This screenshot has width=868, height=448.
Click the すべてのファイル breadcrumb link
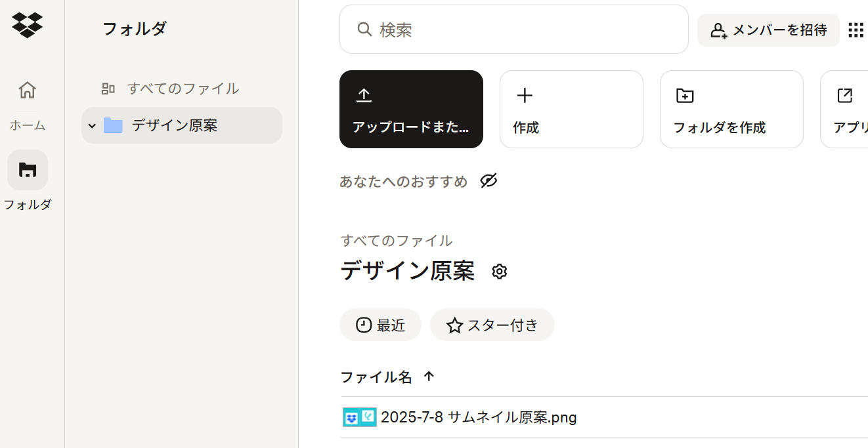pos(396,241)
